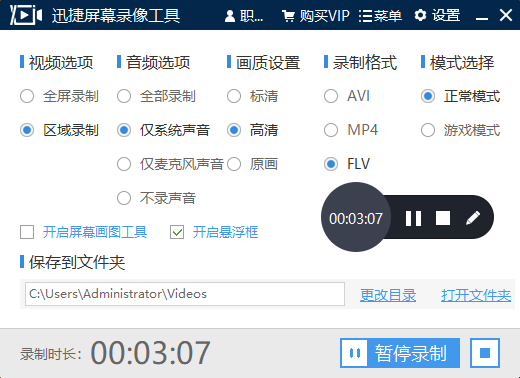Open the 购买VIP shopping cart button
Image resolution: width=520 pixels, height=378 pixels.
[x=316, y=16]
